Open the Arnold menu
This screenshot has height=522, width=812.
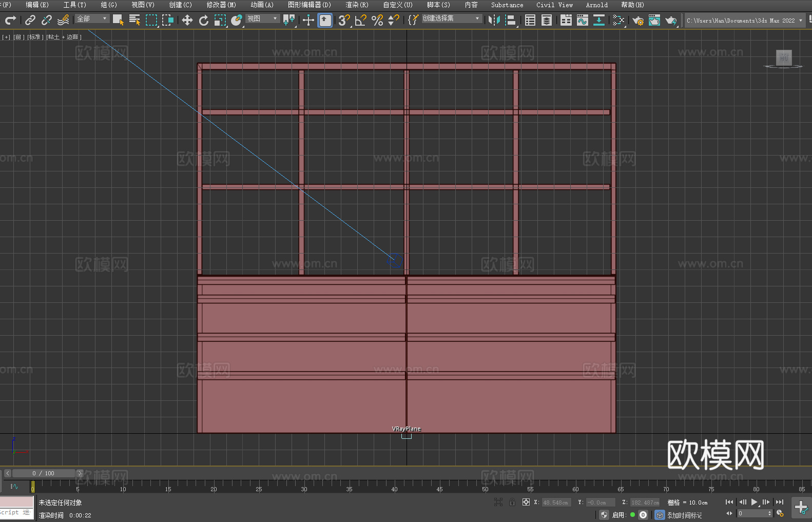[x=596, y=5]
